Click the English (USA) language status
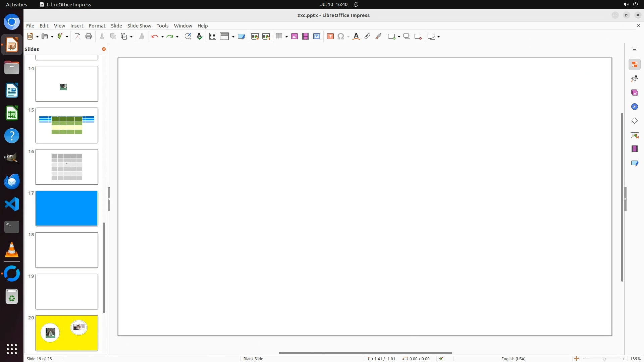The height and width of the screenshot is (362, 644). [x=513, y=359]
